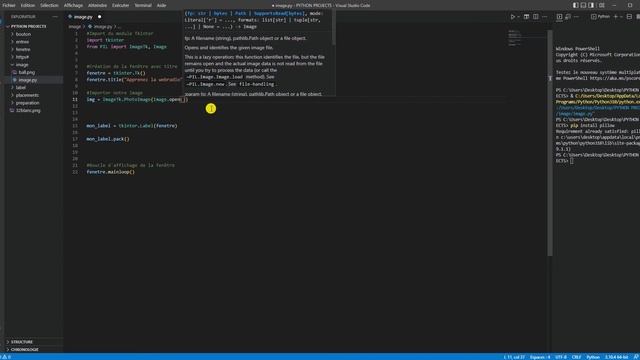Screen dimensions: 640x360
Task: Toggle the bottom panel layout icon
Action: point(583,5)
